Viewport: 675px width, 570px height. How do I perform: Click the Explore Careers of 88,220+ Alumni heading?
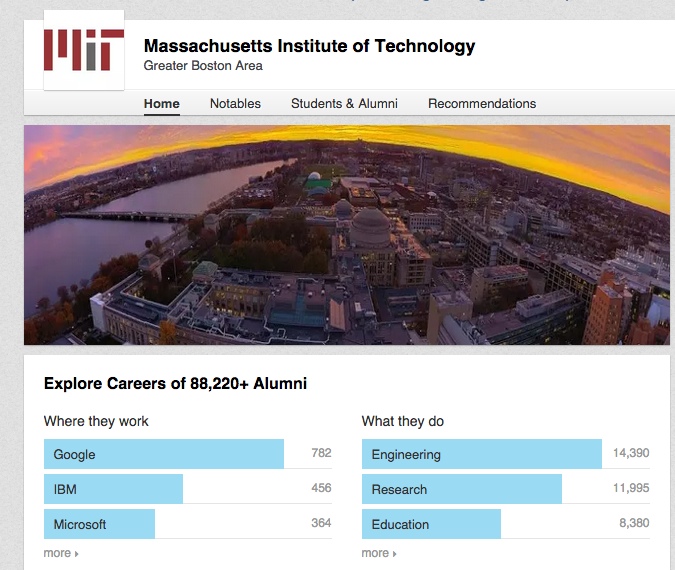tap(175, 383)
